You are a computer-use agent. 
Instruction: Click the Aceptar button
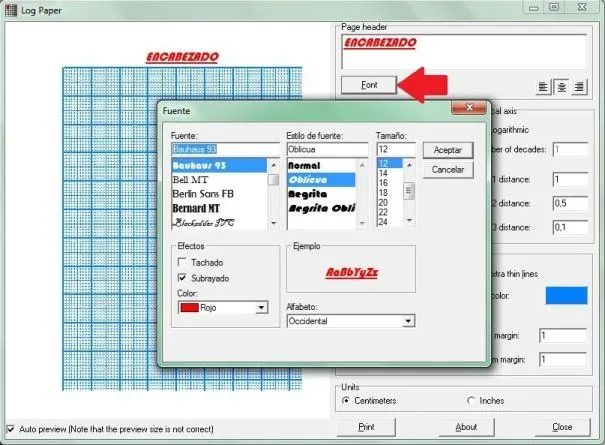446,149
